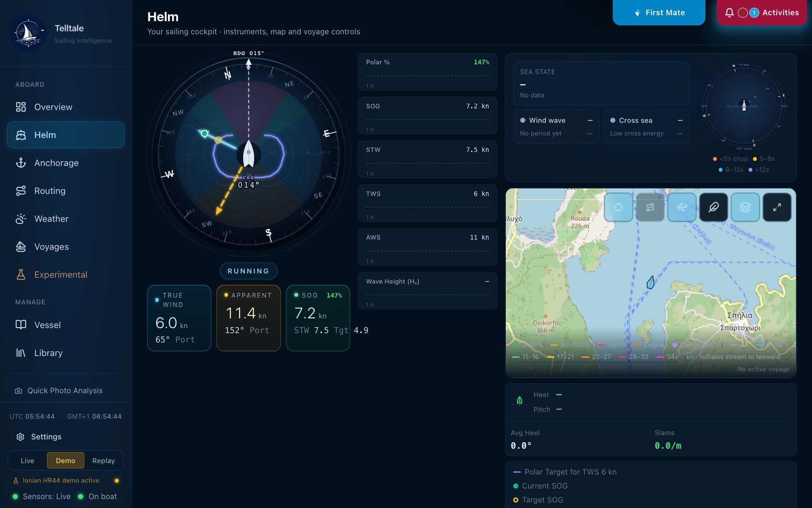Open the Anchorage anchor icon
Viewport: 812px width, 508px height.
(21, 163)
